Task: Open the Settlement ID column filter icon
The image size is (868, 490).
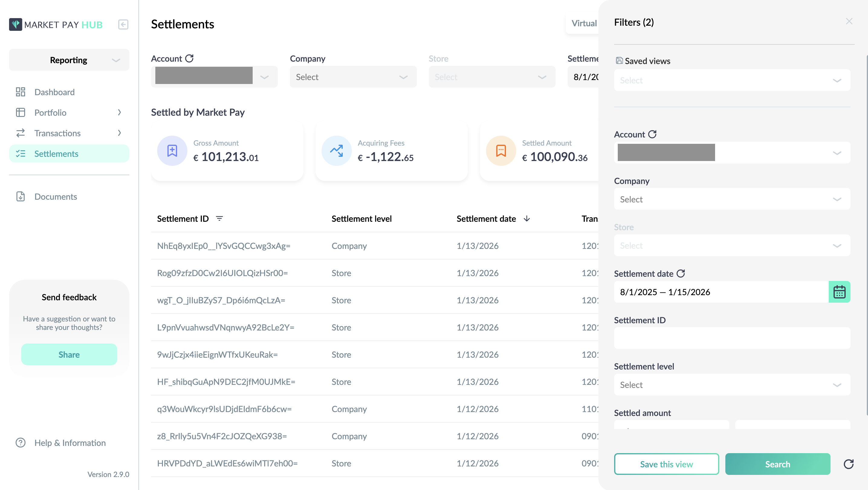Action: tap(219, 219)
